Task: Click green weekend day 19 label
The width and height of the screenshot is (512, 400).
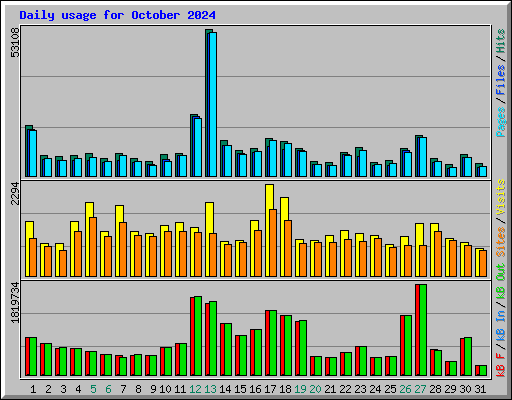Action: 300,389
